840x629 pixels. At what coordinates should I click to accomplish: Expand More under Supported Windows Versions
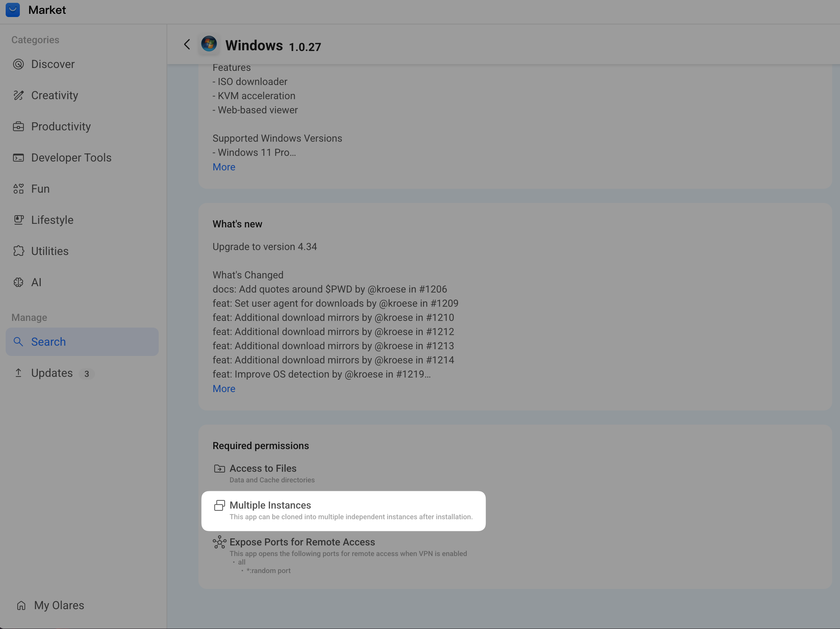tap(224, 167)
